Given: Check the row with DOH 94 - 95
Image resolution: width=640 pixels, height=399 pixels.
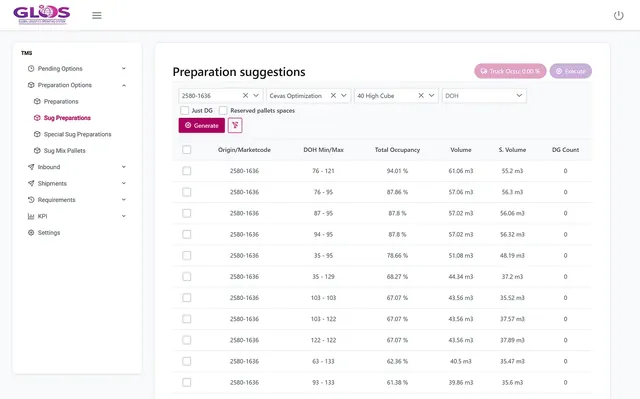Looking at the screenshot, I should tap(187, 234).
